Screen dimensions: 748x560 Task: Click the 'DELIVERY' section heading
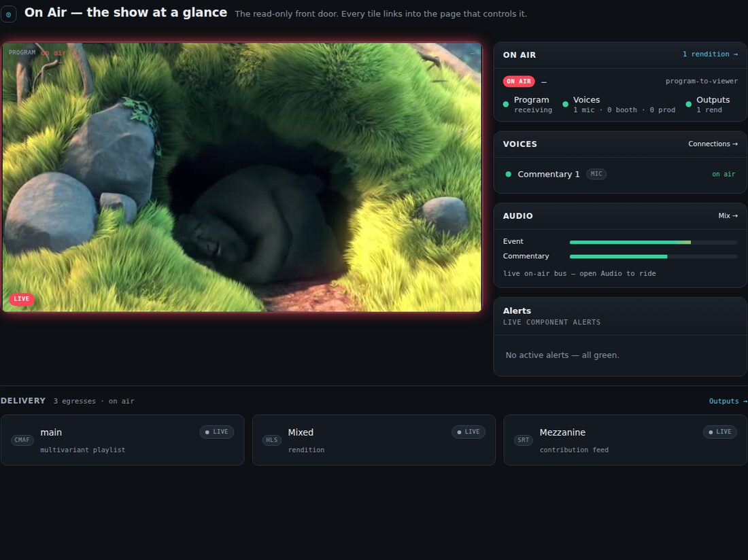pos(23,401)
